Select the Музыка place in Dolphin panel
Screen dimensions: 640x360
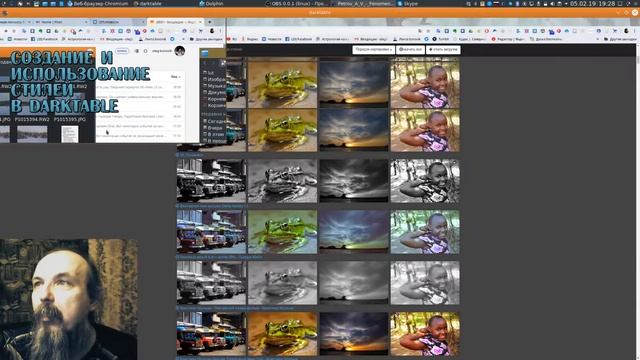[214, 86]
